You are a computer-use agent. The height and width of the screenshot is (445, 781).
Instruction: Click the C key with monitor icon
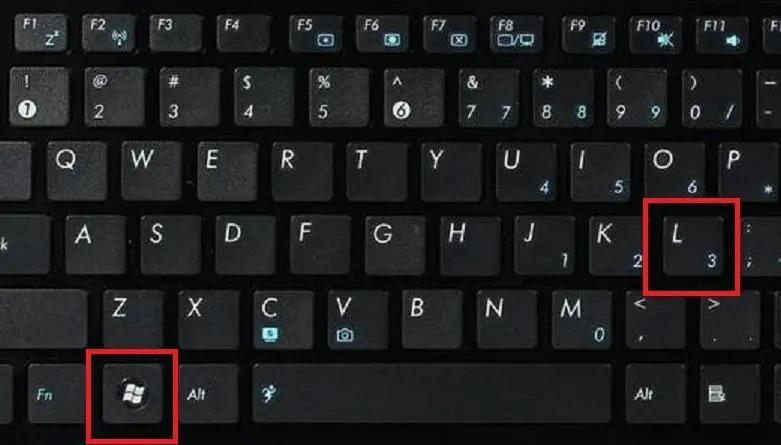tap(283, 319)
